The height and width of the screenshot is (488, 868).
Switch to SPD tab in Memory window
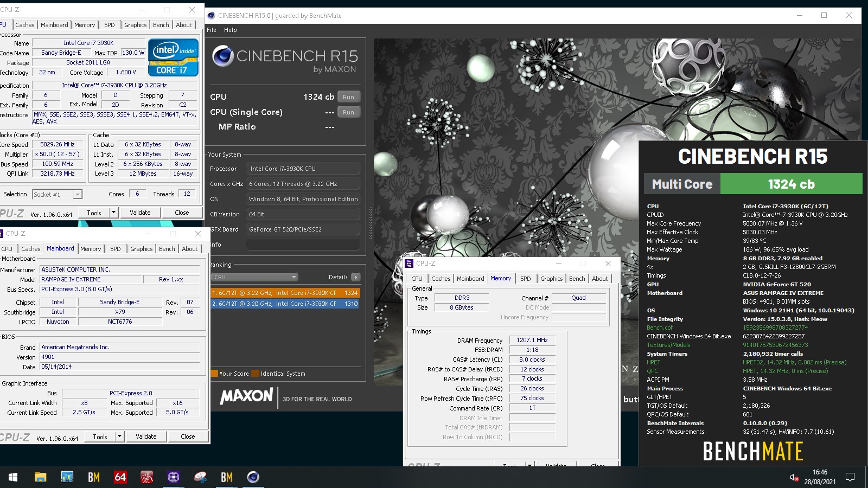click(x=526, y=279)
